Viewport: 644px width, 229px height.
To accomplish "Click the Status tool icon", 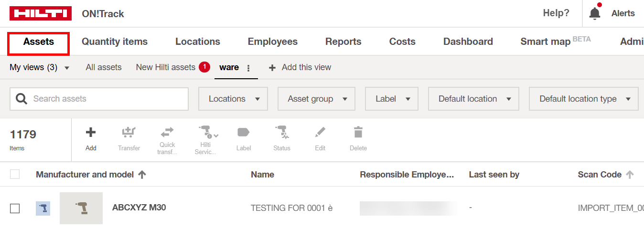I will coord(281,133).
